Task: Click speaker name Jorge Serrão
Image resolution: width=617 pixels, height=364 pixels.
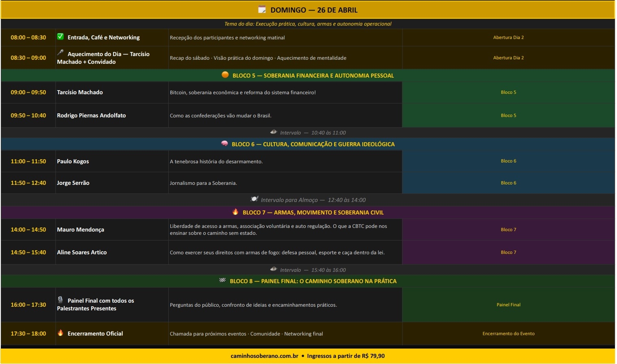Action: pyautogui.click(x=73, y=183)
